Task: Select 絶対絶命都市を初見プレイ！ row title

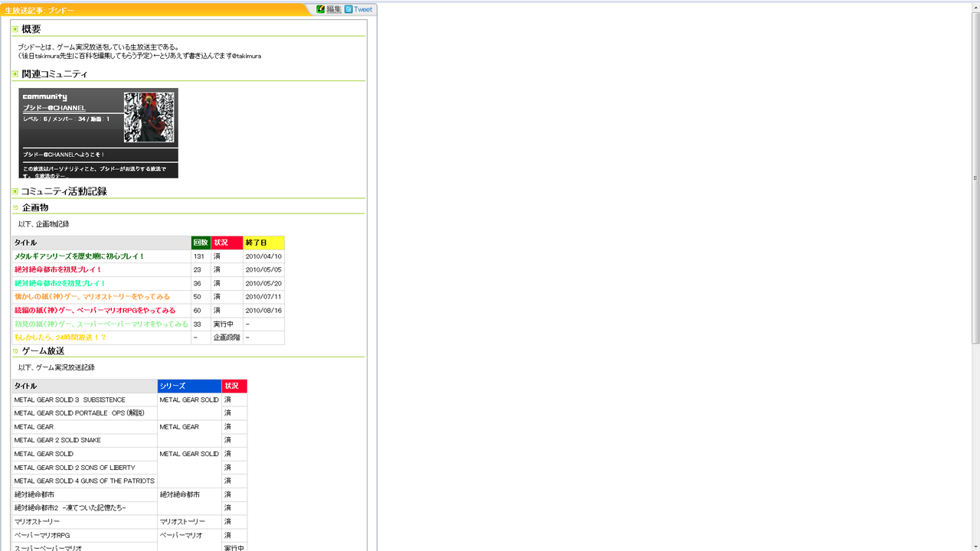Action: (x=58, y=269)
